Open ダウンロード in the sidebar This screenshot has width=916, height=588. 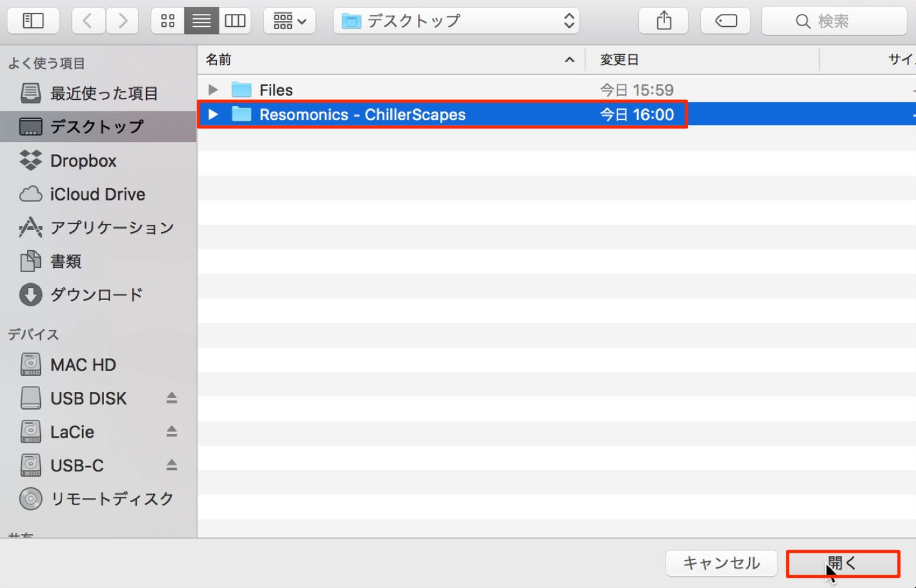98,295
